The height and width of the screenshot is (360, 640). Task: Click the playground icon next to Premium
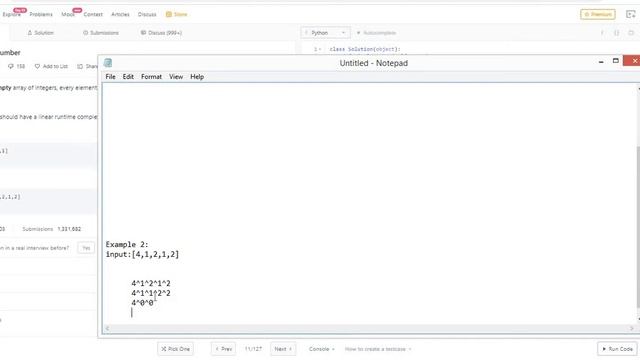click(x=631, y=14)
